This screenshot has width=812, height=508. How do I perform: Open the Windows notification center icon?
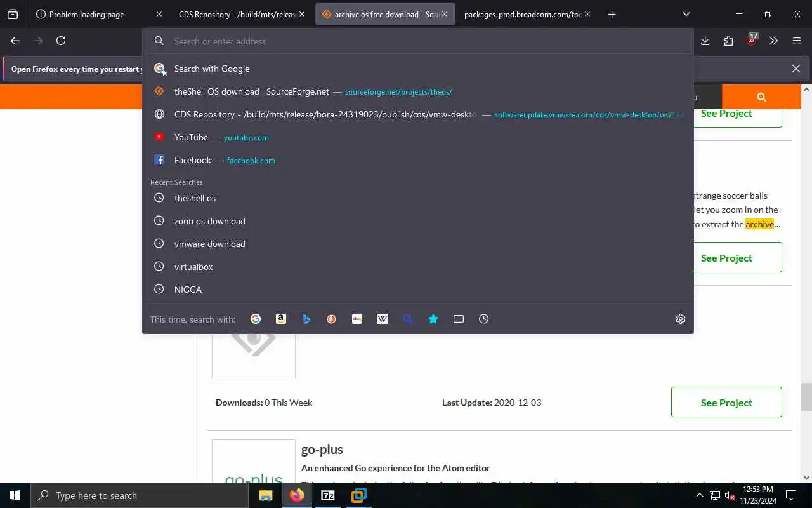791,495
